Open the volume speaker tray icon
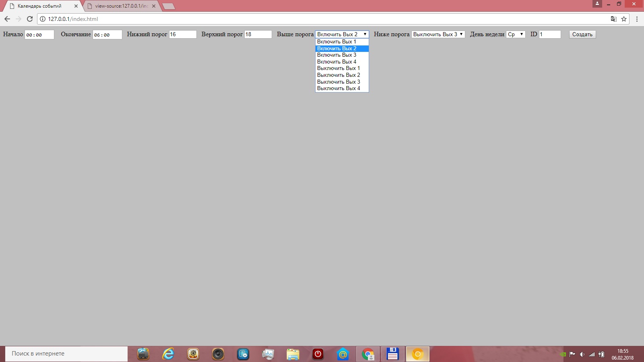Image resolution: width=644 pixels, height=362 pixels. click(582, 354)
